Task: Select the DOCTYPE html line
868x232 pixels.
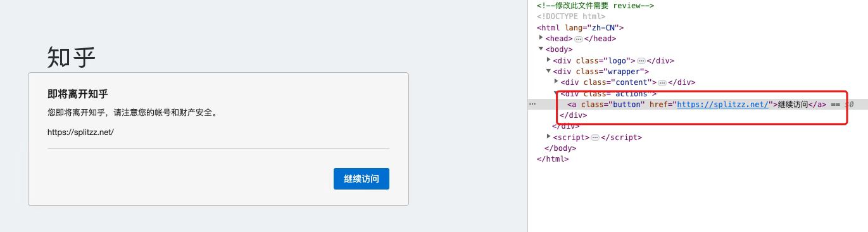Action: (x=571, y=16)
